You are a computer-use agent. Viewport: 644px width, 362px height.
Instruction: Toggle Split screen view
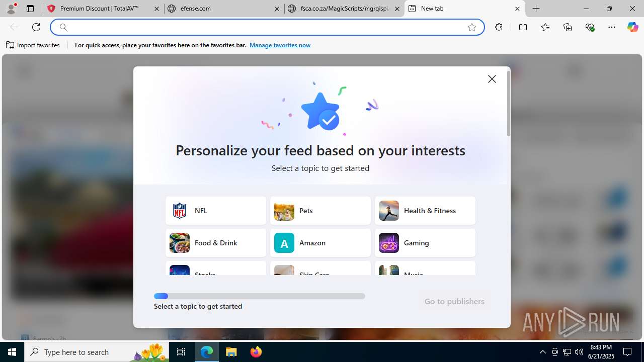tap(523, 27)
